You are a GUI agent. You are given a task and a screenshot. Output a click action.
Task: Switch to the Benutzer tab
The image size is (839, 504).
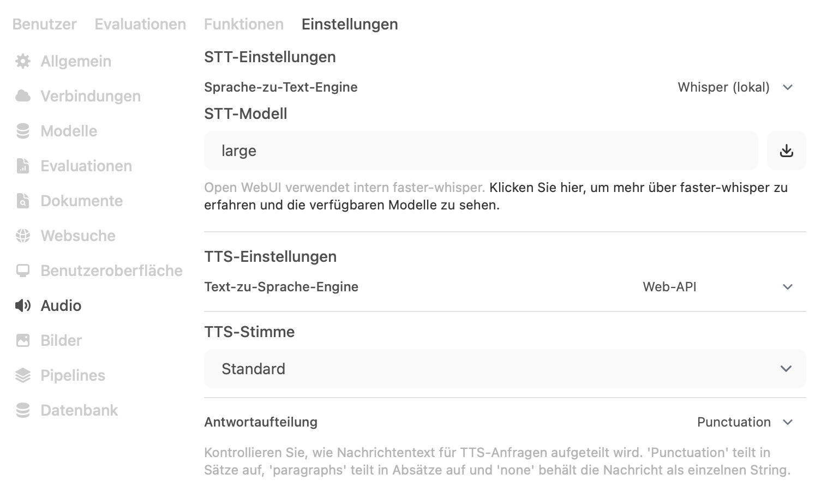pos(45,24)
